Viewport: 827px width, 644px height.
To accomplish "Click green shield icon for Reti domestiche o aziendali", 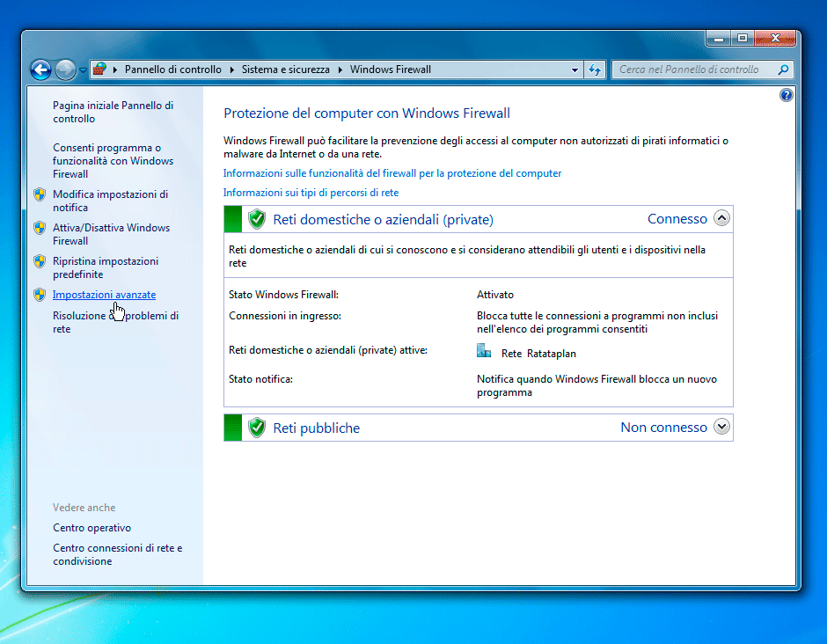I will pos(257,219).
